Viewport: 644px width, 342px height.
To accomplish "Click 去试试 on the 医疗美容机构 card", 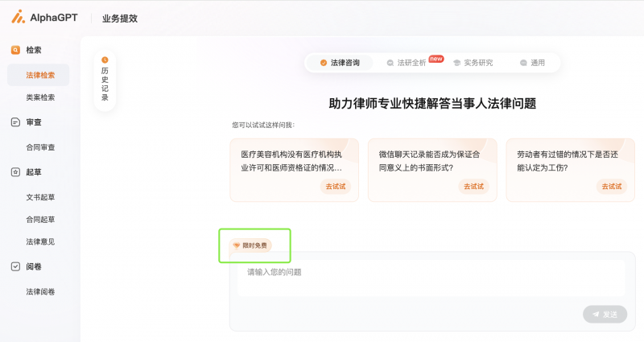I will click(336, 187).
